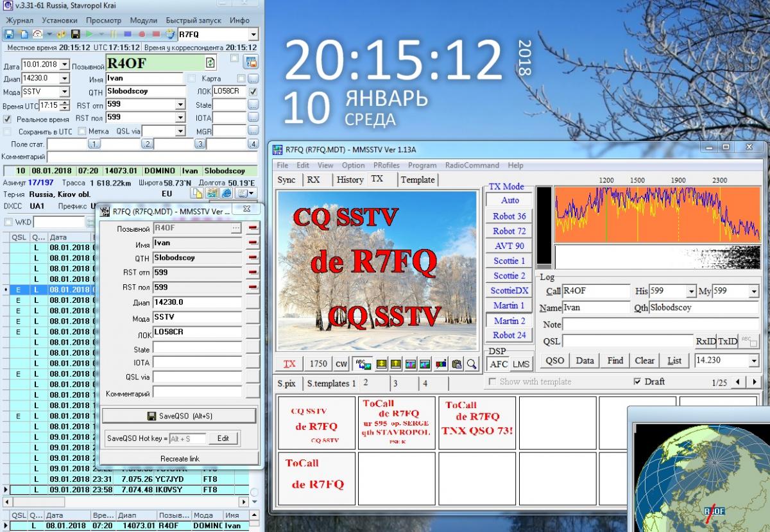Image resolution: width=770 pixels, height=532 pixels.
Task: Expand the 14.230 frequency dropdown in MMSSTV
Action: (753, 361)
